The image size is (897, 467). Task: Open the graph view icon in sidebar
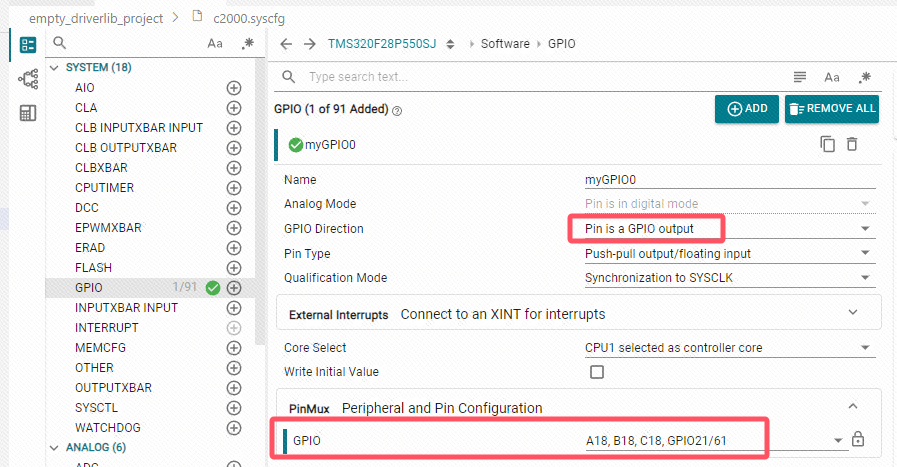[x=27, y=79]
